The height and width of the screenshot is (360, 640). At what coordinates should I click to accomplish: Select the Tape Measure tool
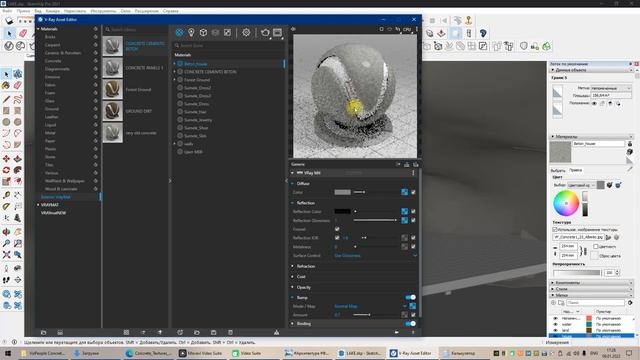[6, 195]
